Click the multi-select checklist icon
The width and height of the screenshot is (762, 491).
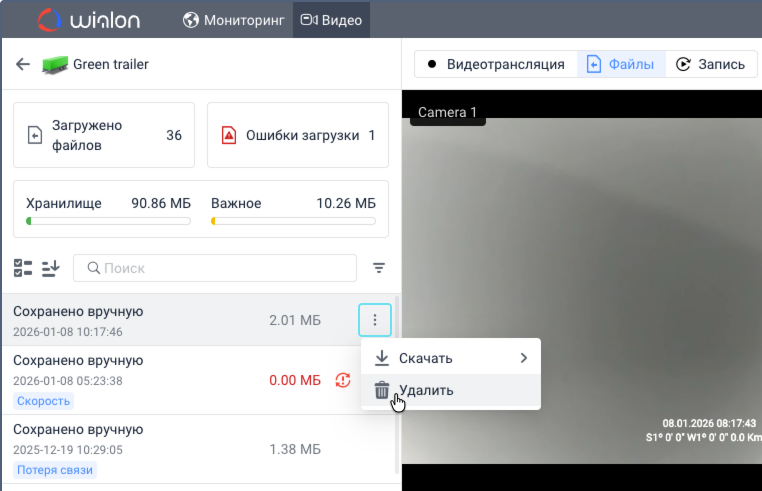pyautogui.click(x=22, y=268)
